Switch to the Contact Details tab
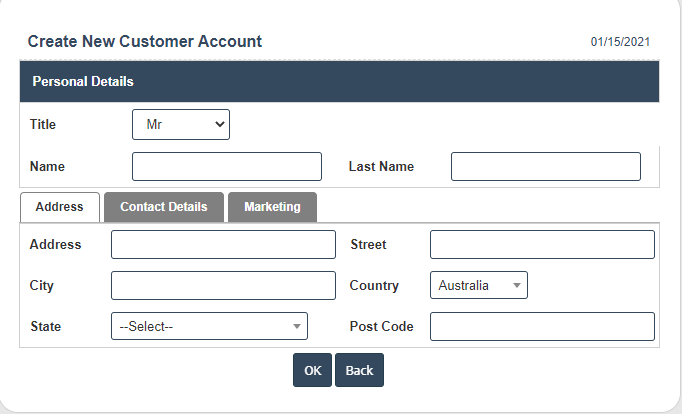Viewport: 682px width, 414px height. tap(164, 207)
